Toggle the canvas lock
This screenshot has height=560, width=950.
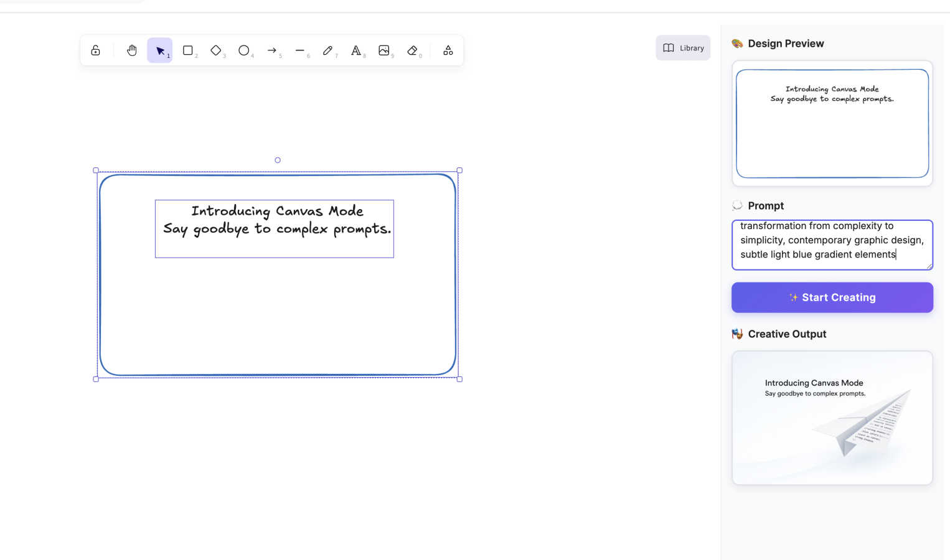pos(95,50)
